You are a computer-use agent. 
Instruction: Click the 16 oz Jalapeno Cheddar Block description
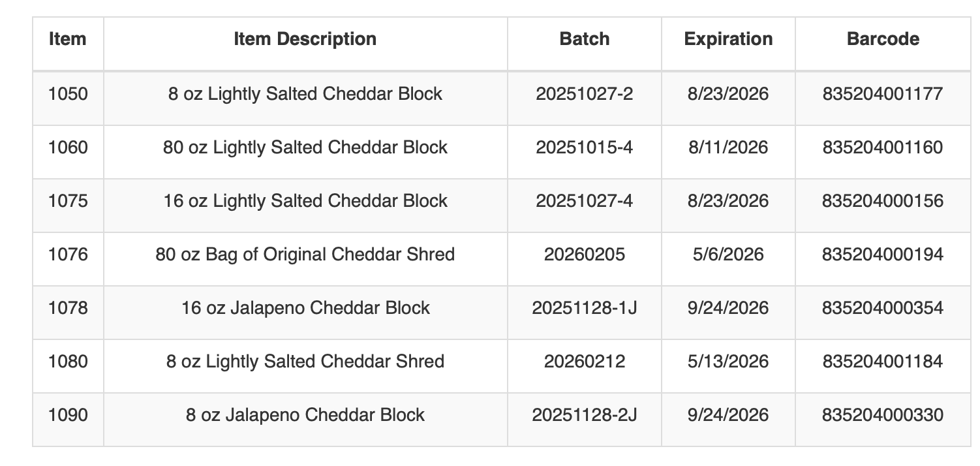pyautogui.click(x=305, y=308)
